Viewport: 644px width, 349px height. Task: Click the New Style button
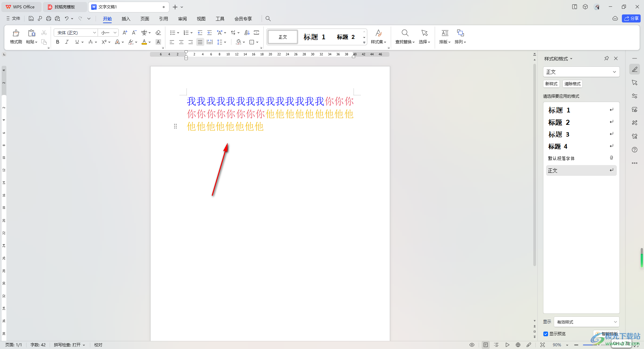pyautogui.click(x=551, y=84)
